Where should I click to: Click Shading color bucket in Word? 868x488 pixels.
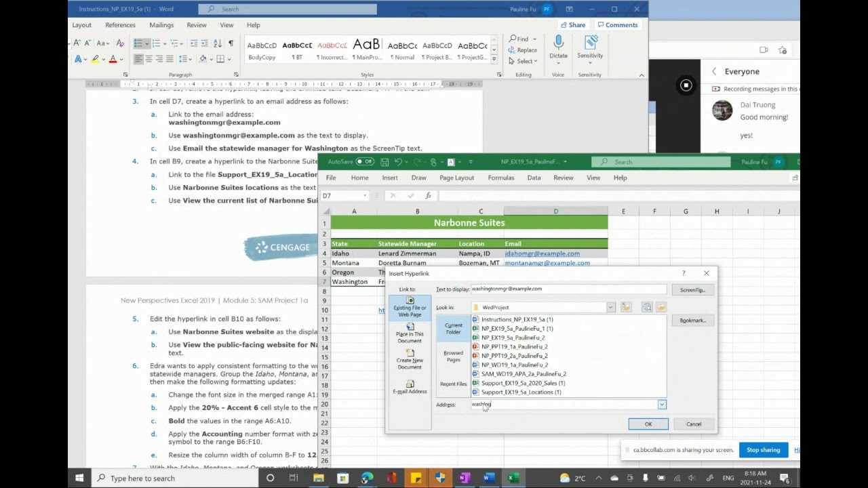tap(203, 59)
